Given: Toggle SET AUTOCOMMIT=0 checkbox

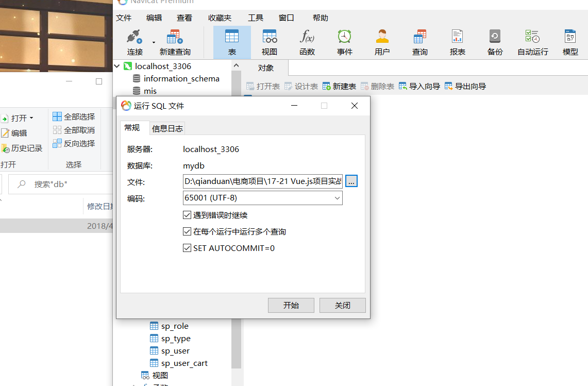Looking at the screenshot, I should [x=187, y=248].
